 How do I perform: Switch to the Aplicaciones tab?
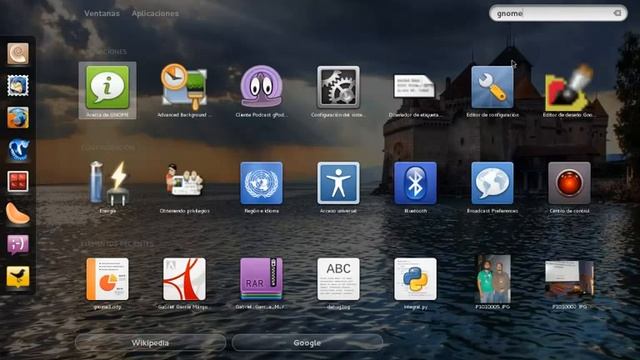click(155, 13)
